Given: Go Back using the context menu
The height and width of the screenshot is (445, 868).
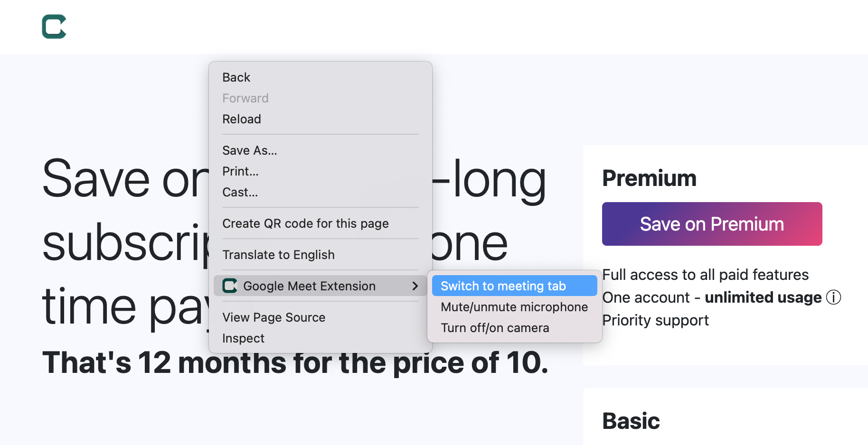Looking at the screenshot, I should pyautogui.click(x=236, y=77).
